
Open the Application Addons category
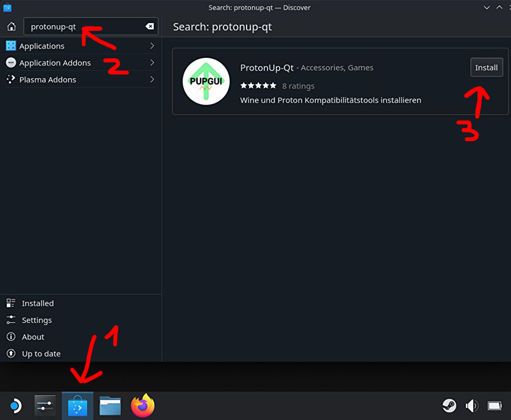[80, 62]
